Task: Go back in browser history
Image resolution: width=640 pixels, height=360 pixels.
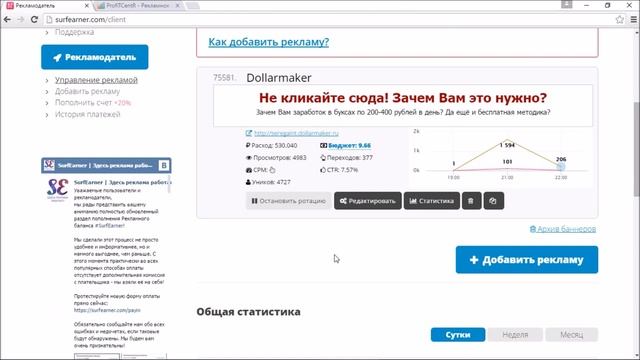Action: coord(7,19)
